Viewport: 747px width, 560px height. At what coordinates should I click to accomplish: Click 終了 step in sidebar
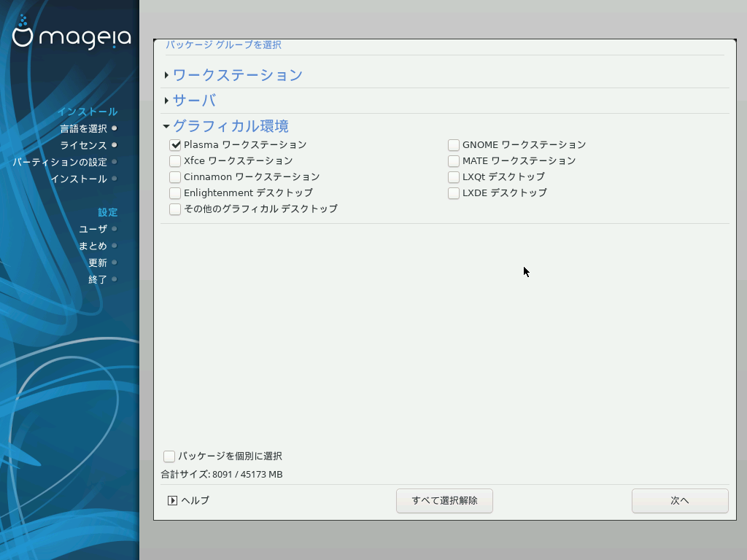coord(98,279)
